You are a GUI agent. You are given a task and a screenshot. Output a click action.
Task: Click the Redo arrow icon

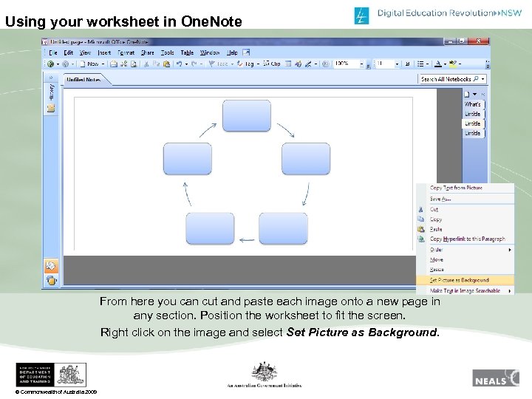(x=194, y=64)
